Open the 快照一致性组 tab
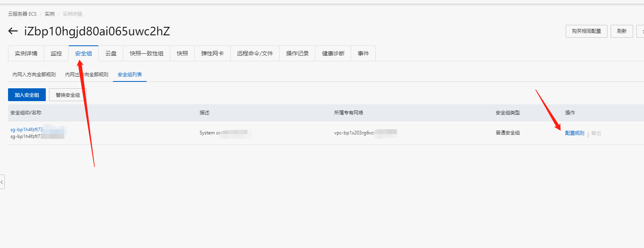The height and width of the screenshot is (248, 644). tap(147, 53)
